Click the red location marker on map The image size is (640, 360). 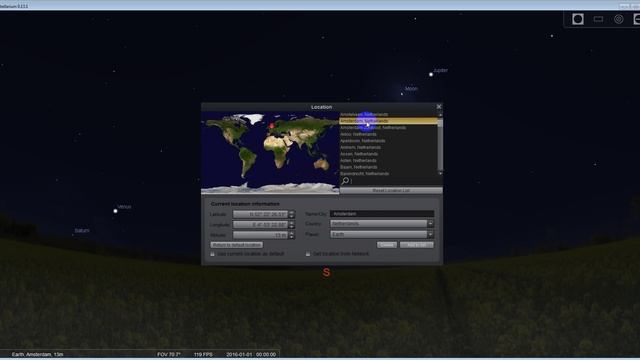point(272,125)
